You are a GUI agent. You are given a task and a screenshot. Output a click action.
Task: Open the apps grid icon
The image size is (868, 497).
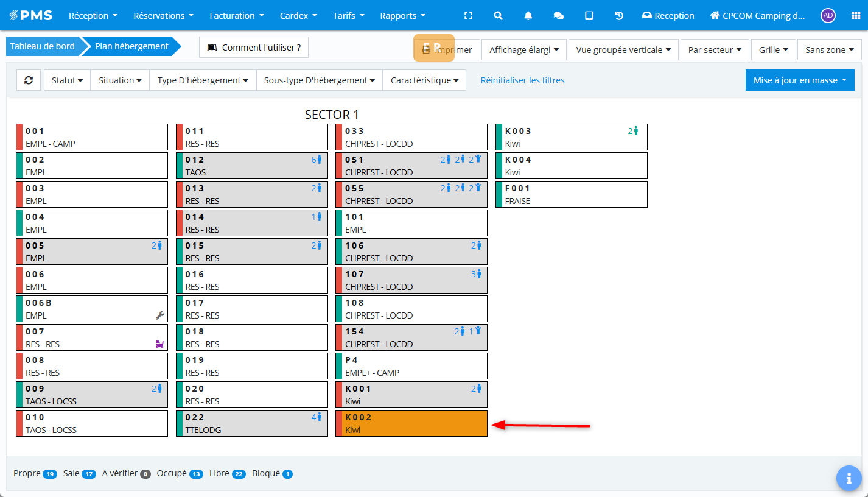click(x=855, y=16)
